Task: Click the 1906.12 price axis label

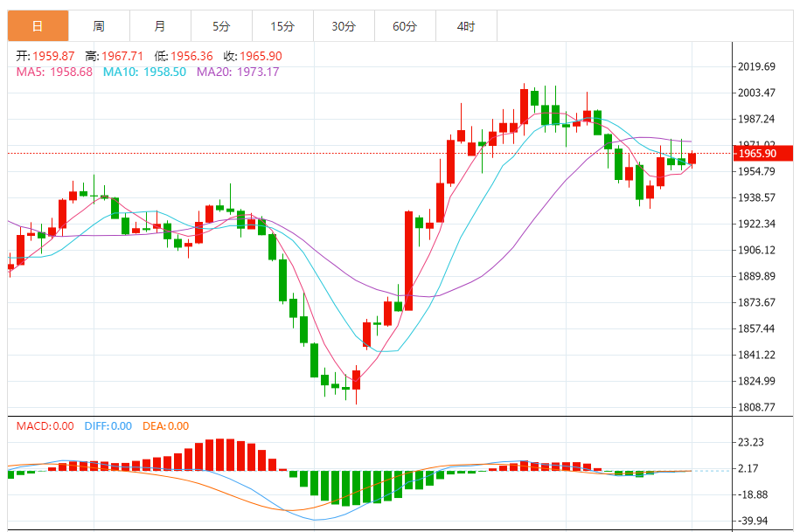Action: point(756,250)
